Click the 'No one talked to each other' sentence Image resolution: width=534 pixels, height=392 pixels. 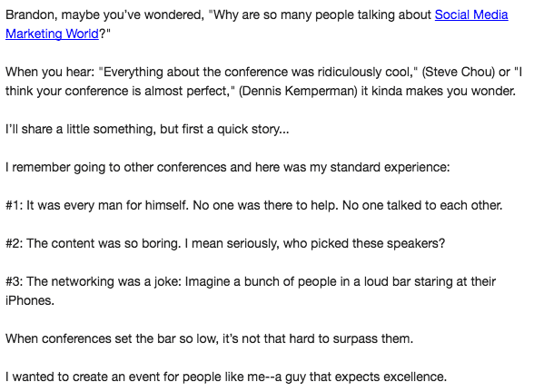(x=422, y=205)
